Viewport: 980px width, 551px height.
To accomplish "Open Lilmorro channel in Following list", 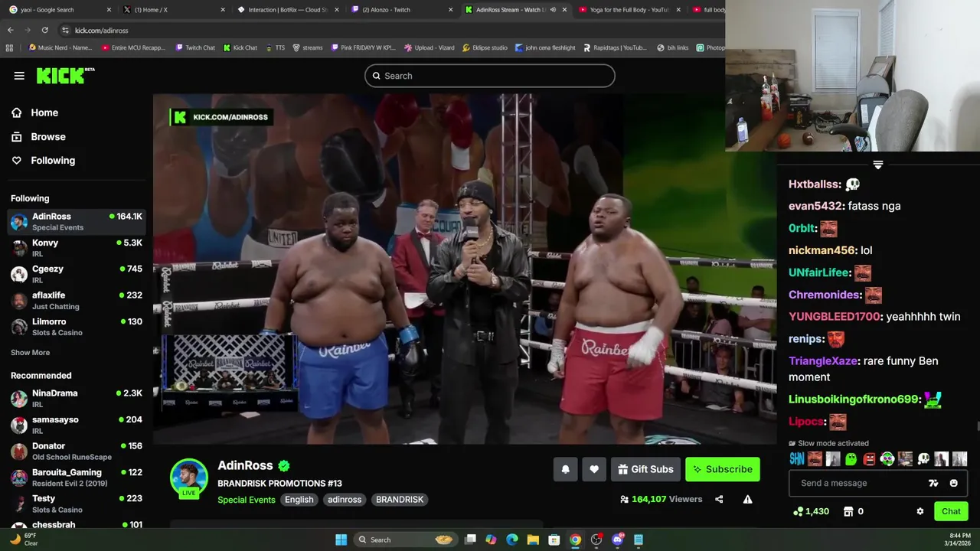I will pos(77,327).
